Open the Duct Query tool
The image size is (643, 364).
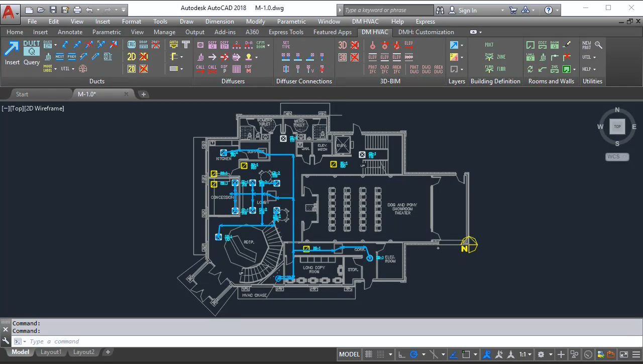[31, 53]
